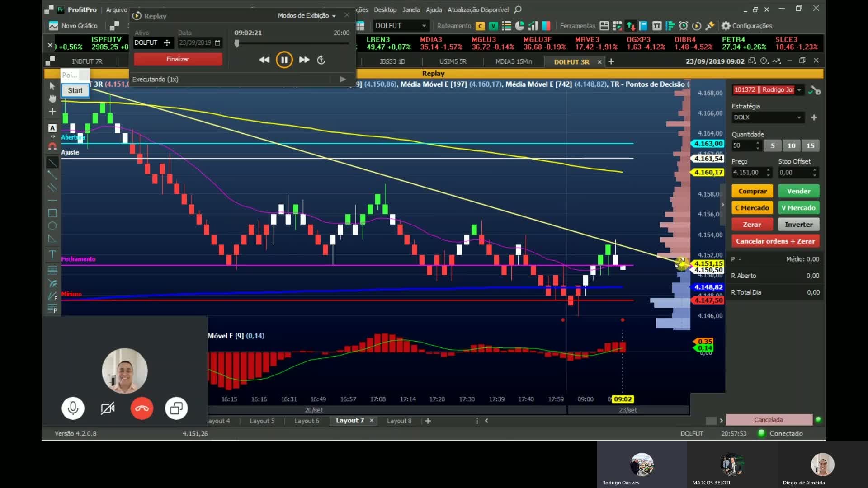Open Modos de Exibição dropdown
868x488 pixels.
point(307,16)
